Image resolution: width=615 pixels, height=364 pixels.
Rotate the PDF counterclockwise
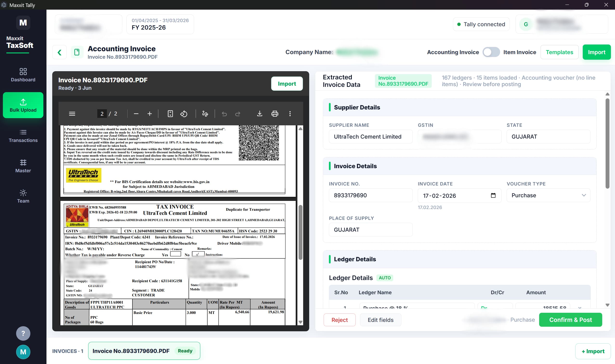[x=184, y=114]
